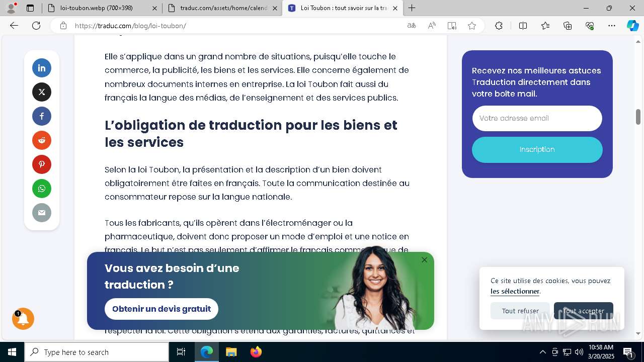Image resolution: width=644 pixels, height=362 pixels.
Task: Open File Explorer on taskbar
Action: [231, 352]
